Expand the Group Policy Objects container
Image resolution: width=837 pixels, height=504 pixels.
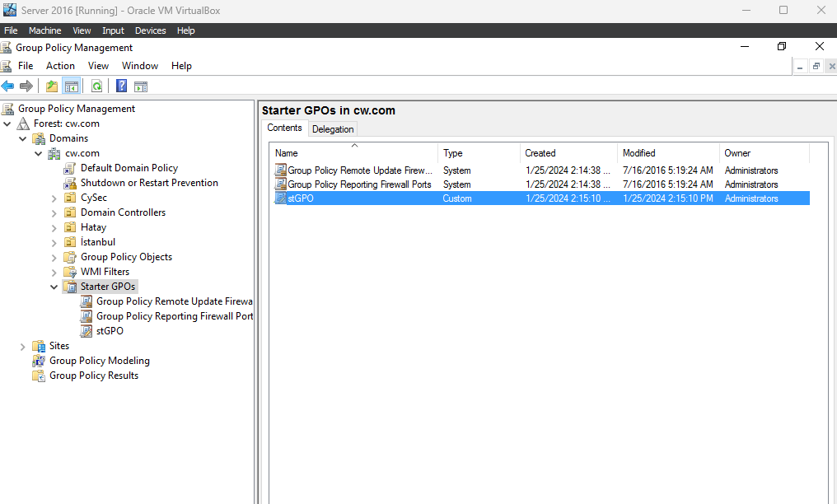pos(54,258)
